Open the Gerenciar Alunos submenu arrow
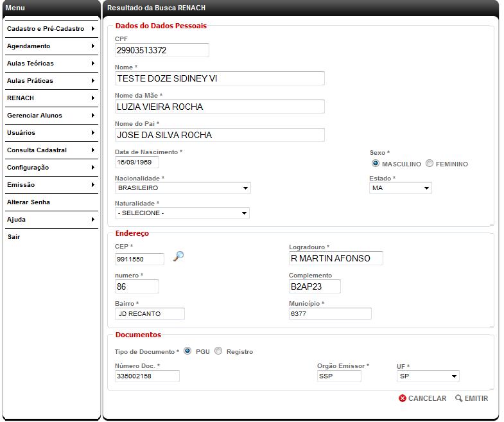 click(93, 116)
